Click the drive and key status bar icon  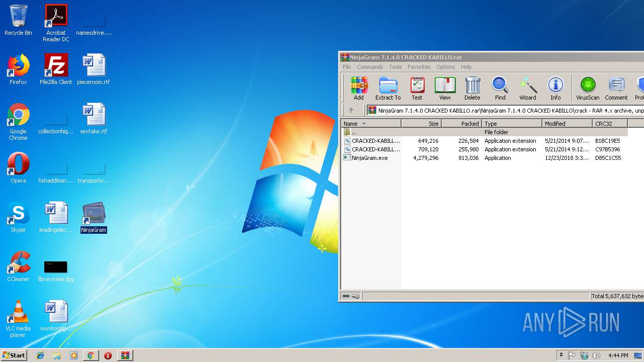(x=351, y=296)
